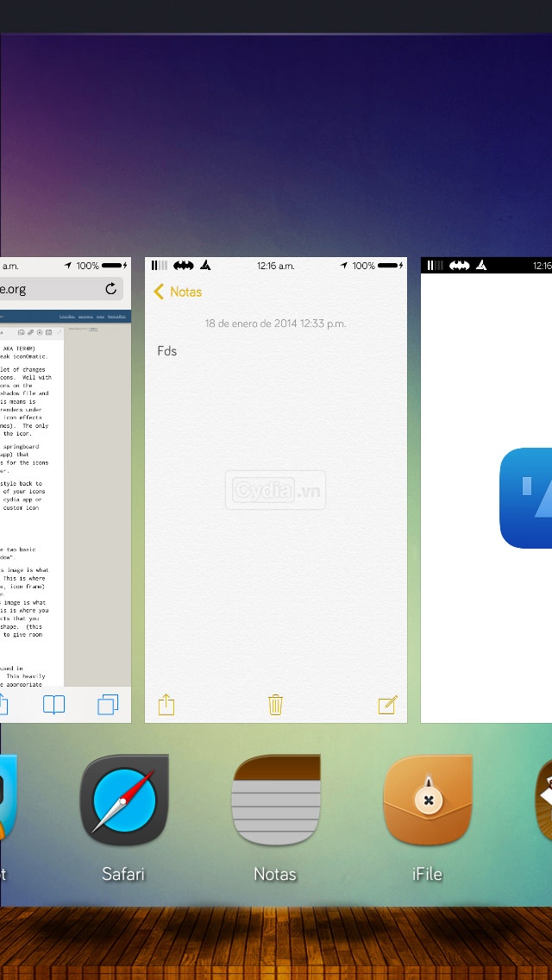Tap battery indicator in Notas status bar
Screen dimensions: 552x980
coord(388,266)
